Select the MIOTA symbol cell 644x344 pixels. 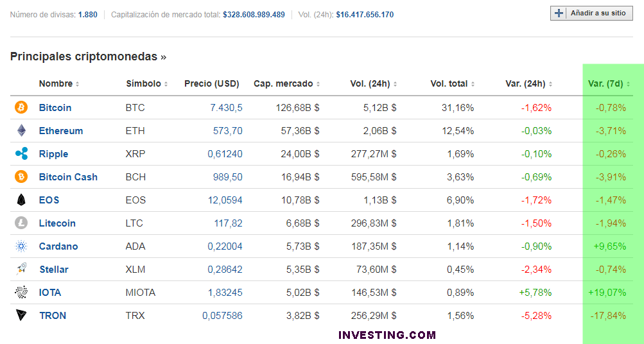click(x=141, y=292)
